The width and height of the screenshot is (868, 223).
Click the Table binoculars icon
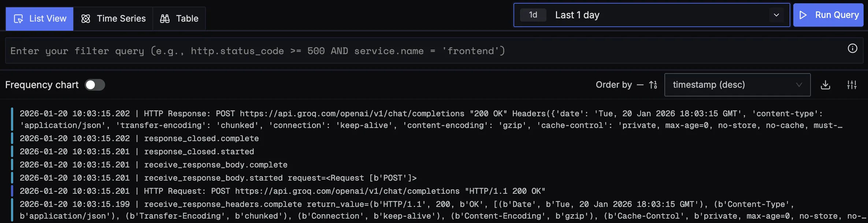[x=165, y=19]
